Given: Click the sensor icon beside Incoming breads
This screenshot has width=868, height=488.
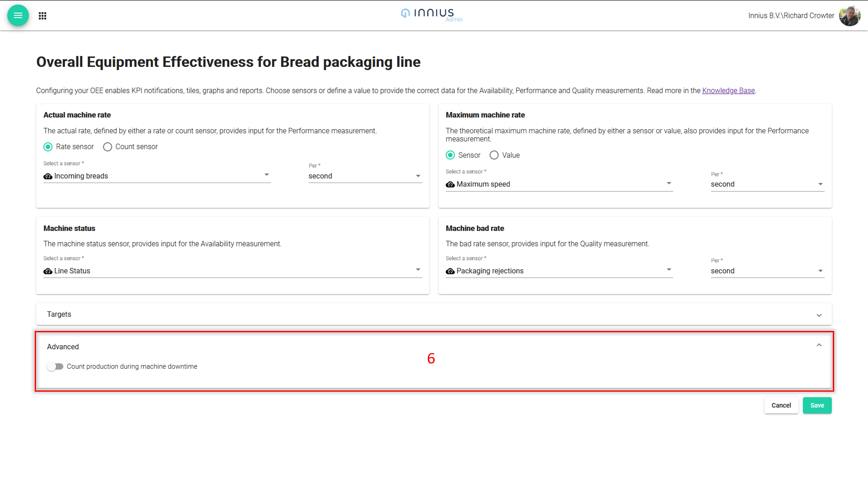Looking at the screenshot, I should click(48, 176).
